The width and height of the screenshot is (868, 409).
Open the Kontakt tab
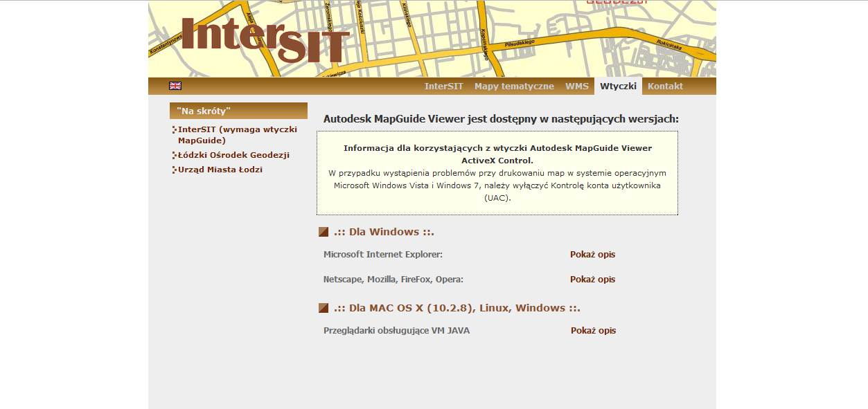pos(665,87)
